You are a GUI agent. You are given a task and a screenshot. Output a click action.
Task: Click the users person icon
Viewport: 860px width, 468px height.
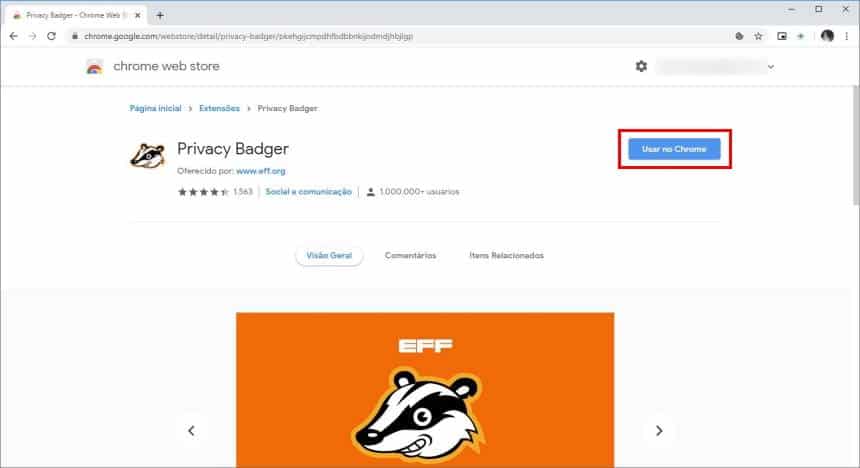370,191
